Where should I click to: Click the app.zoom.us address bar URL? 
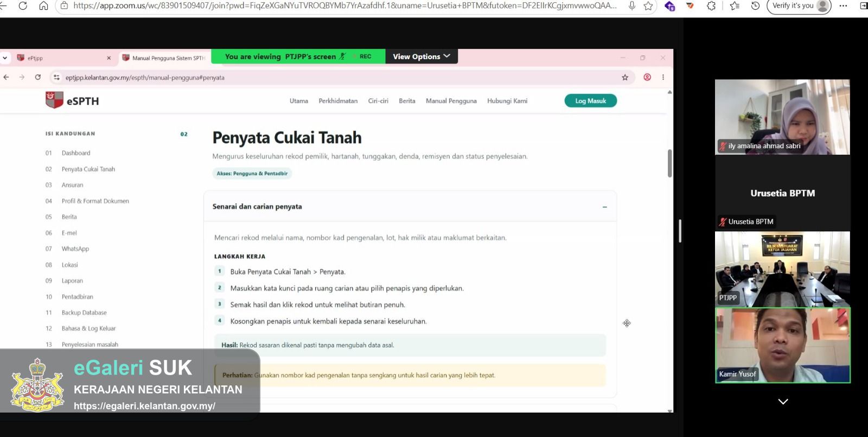[x=345, y=6]
